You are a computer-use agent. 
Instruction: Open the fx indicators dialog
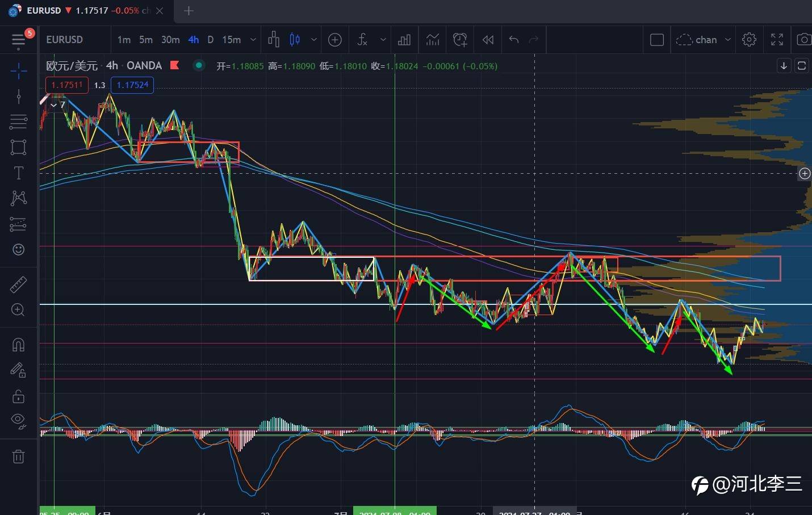[x=362, y=40]
